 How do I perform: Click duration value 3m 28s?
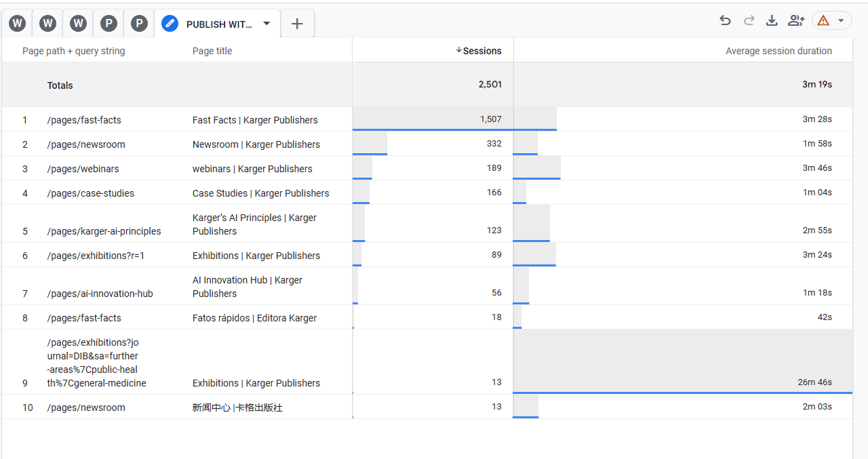pos(817,119)
